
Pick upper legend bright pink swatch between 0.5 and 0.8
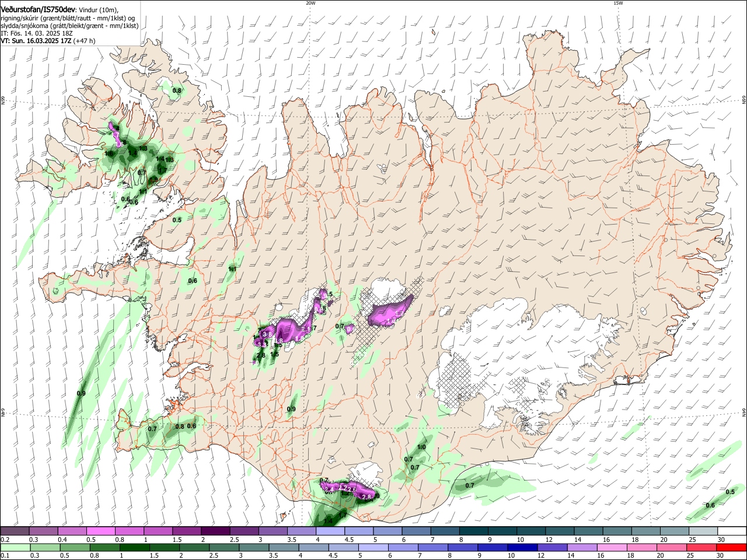point(100,531)
